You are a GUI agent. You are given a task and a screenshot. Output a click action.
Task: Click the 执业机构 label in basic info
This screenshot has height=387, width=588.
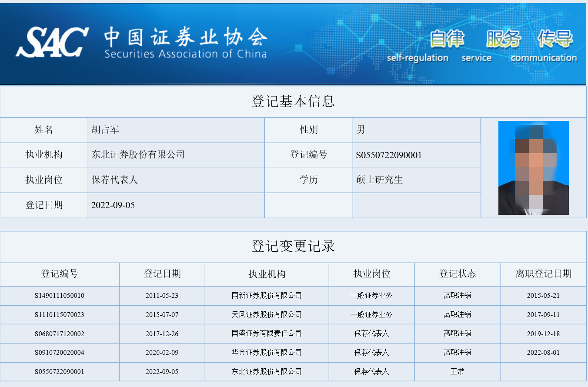tap(44, 154)
